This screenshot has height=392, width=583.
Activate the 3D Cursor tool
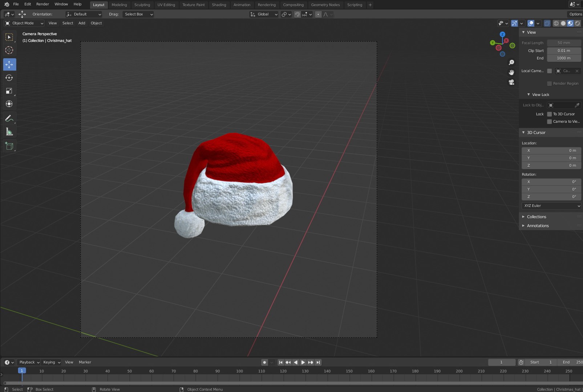pyautogui.click(x=9, y=50)
